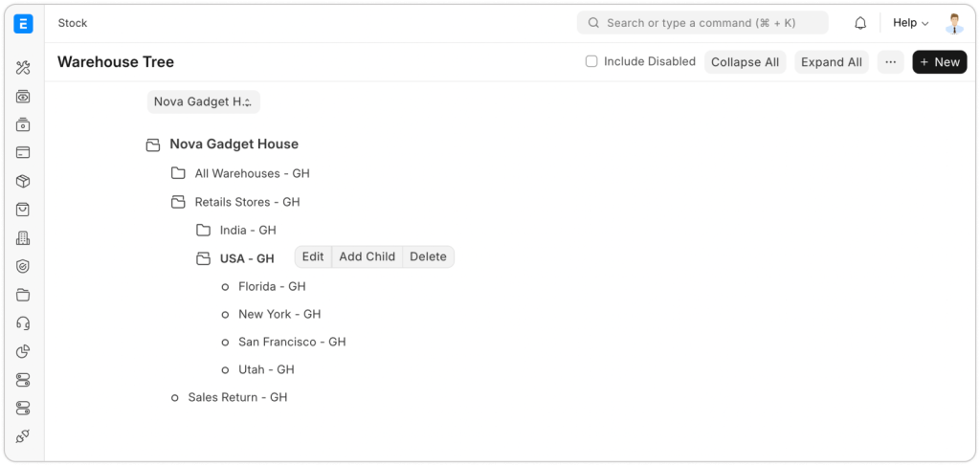Viewport: 980px width, 466px height.
Task: Open the shopping bag sidebar icon
Action: click(23, 210)
